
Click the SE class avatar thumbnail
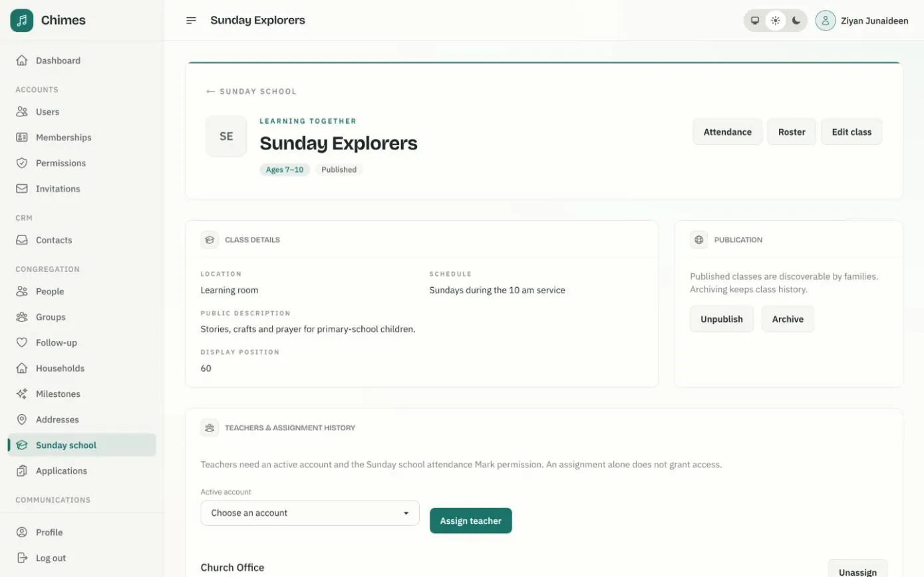(226, 136)
